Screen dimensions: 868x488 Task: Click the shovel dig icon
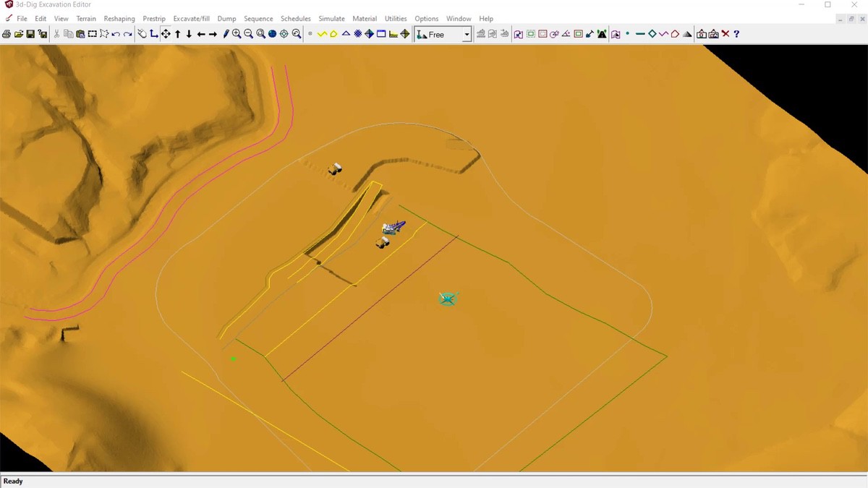pyautogui.click(x=590, y=34)
